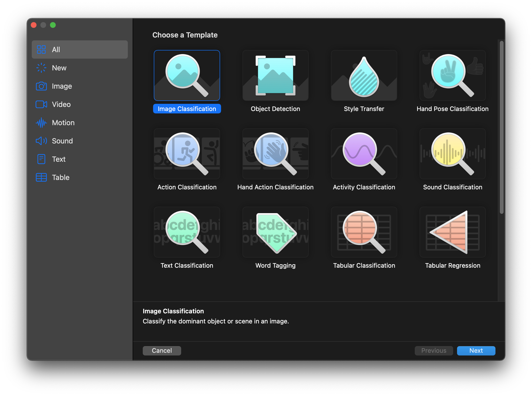Image resolution: width=532 pixels, height=396 pixels.
Task: Click the Image Classification thumbnail
Action: click(x=187, y=75)
